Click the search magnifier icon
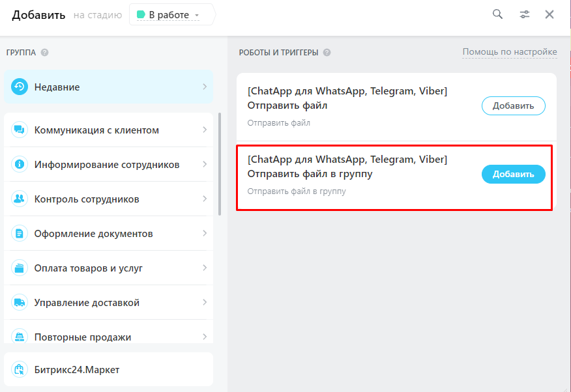Screen dimensions: 571x392 [497, 14]
